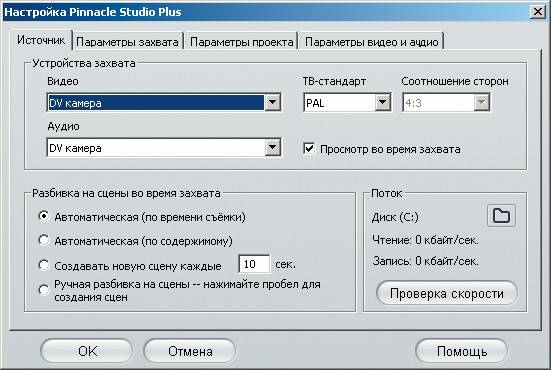Select the Источник tab
This screenshot has width=551, height=370.
(x=41, y=40)
